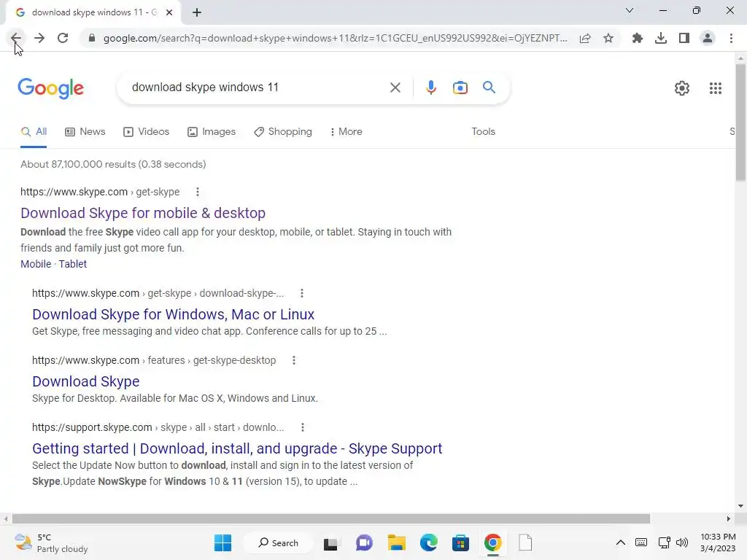The height and width of the screenshot is (560, 747).
Task: Expand the More search filters menu
Action: pyautogui.click(x=347, y=132)
